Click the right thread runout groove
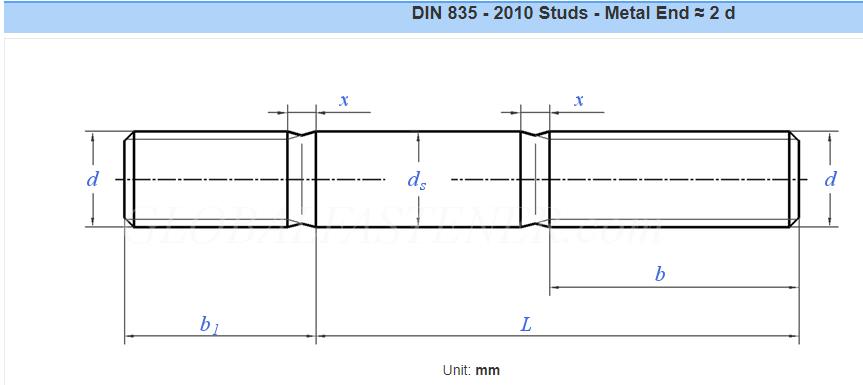863x385 pixels. coord(535,179)
